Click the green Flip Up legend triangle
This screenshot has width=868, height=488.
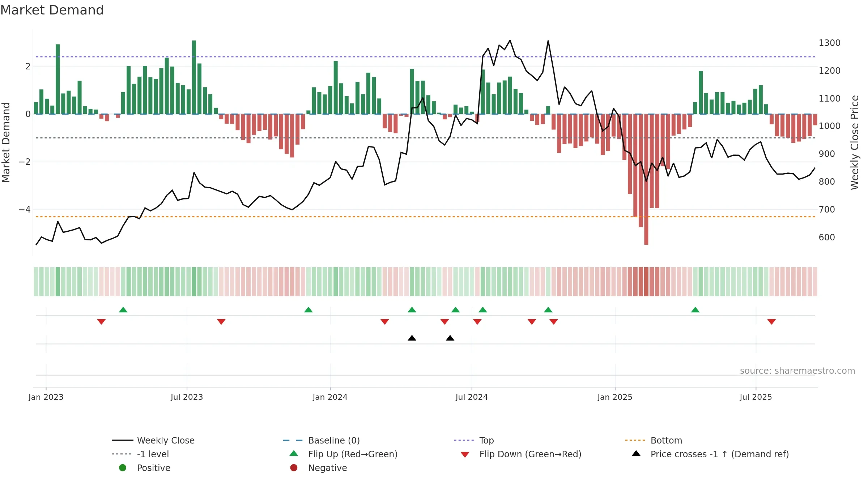pos(294,453)
